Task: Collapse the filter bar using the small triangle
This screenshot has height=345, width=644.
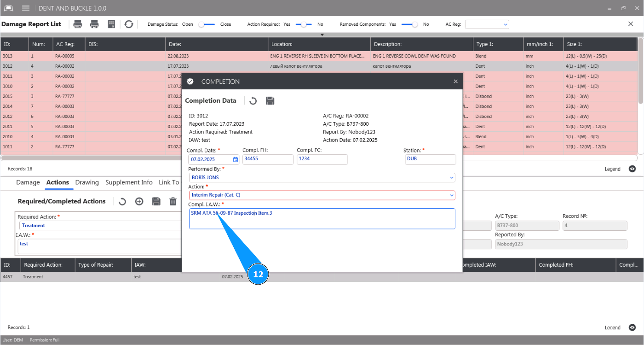Action: click(x=322, y=35)
